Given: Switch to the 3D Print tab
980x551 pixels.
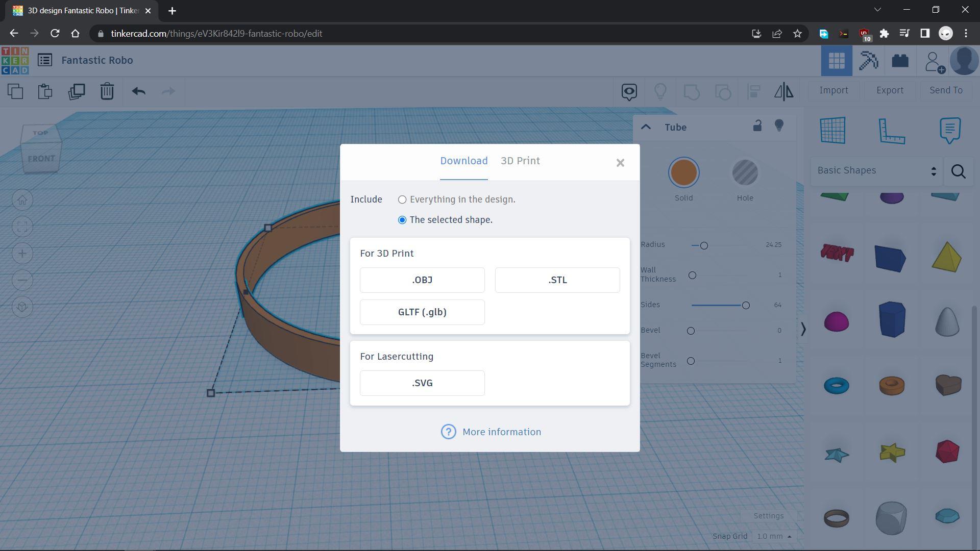Looking at the screenshot, I should point(520,161).
